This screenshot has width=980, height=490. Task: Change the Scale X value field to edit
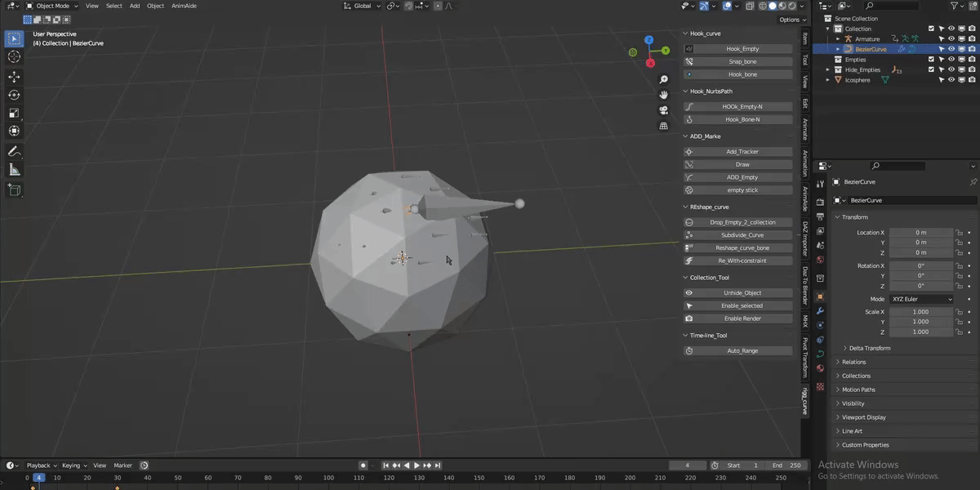pos(921,311)
